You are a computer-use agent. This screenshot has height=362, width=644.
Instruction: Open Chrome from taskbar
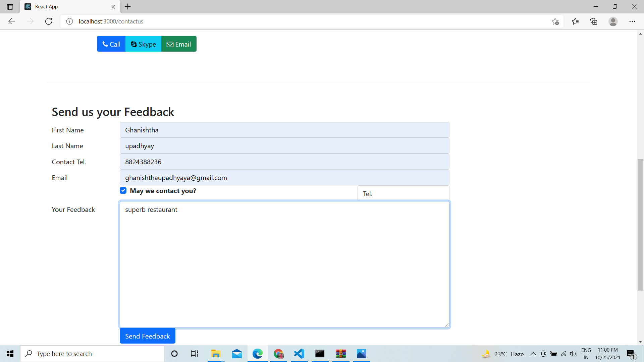278,354
